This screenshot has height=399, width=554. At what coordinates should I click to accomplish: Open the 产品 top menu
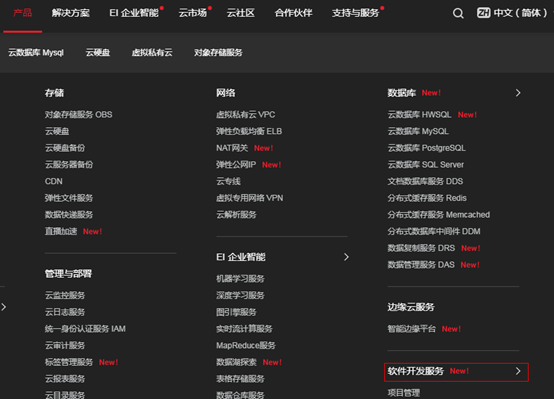tap(23, 13)
